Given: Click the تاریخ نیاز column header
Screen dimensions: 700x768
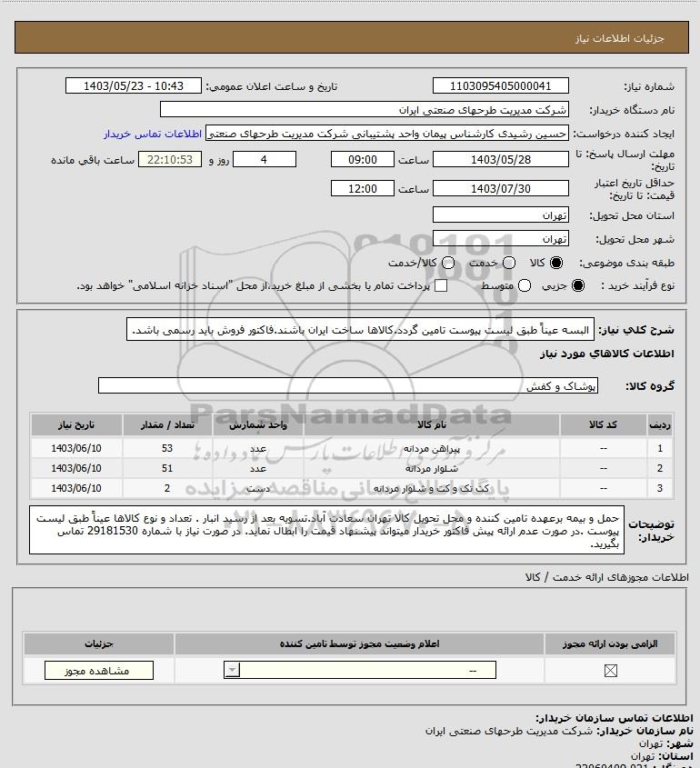Looking at the screenshot, I should point(76,424).
